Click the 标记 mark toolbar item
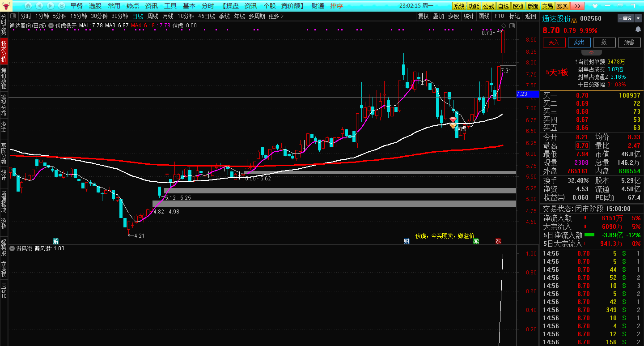This screenshot has height=346, width=644. point(514,16)
